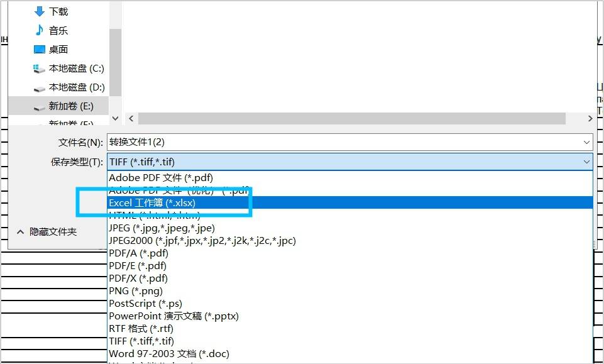Pick JPEG (*.jpg,*.jpeg,*.jpe) as save type
This screenshot has height=364, width=604.
(x=349, y=228)
